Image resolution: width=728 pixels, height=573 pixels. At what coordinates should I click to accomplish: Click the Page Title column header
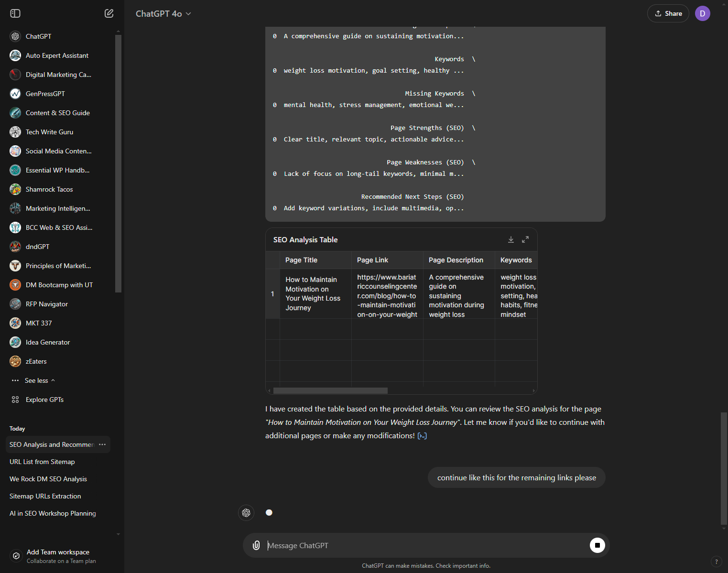tap(315, 260)
